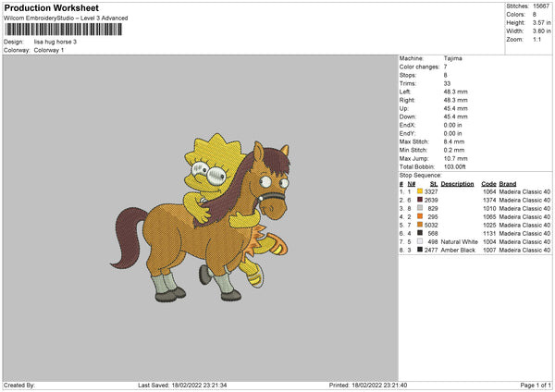Click the 'Brand' column header
This screenshot has height=392, width=555.
pyautogui.click(x=508, y=184)
